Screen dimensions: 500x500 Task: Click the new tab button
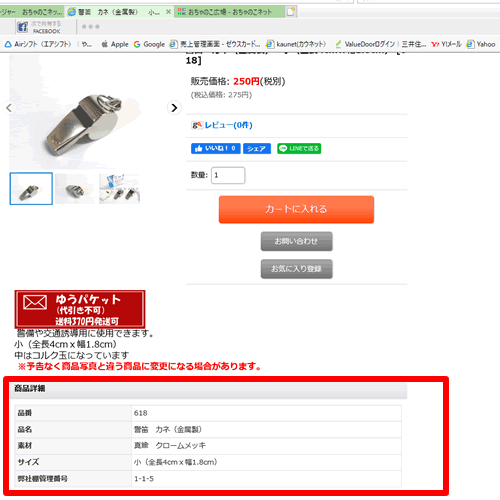[x=291, y=12]
